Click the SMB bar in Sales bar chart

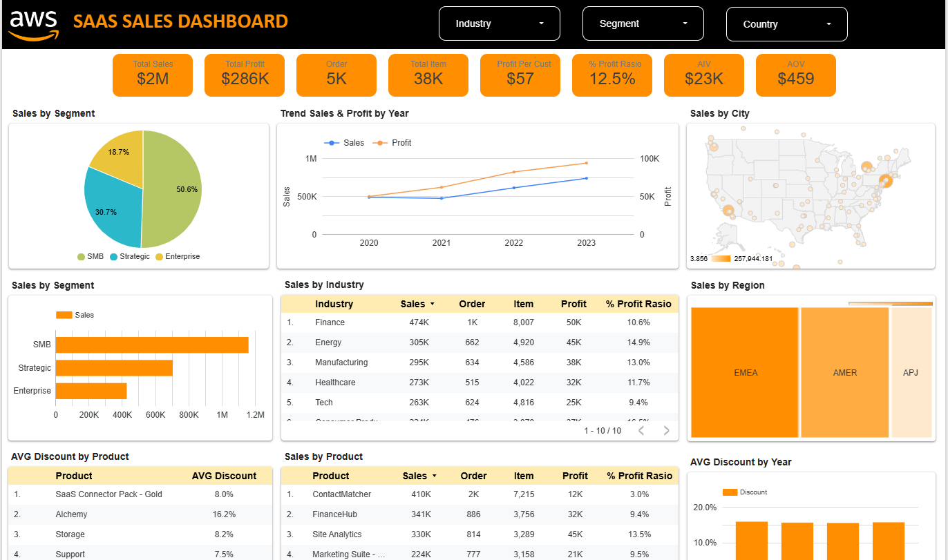152,345
